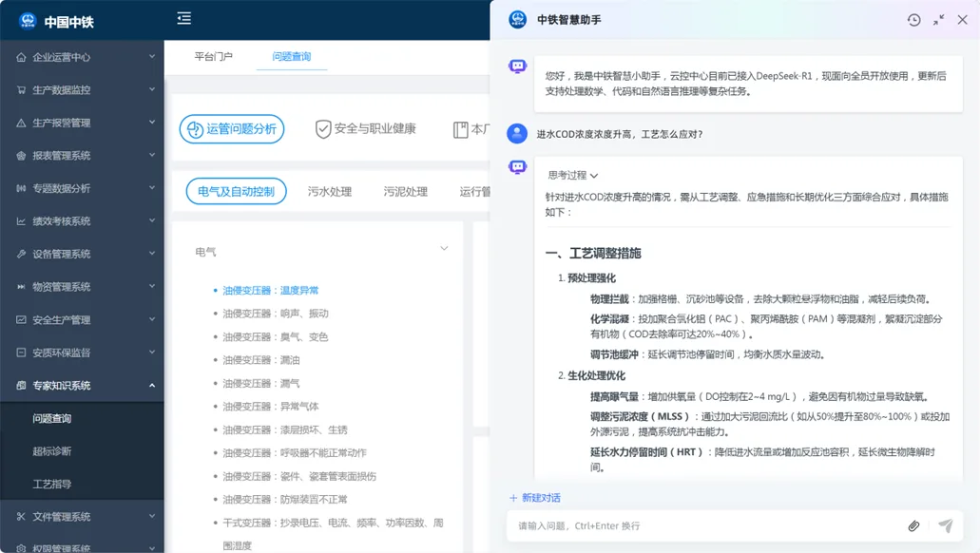Click the user question 进水COD浓度浓度升高
The height and width of the screenshot is (553, 980).
pyautogui.click(x=620, y=134)
